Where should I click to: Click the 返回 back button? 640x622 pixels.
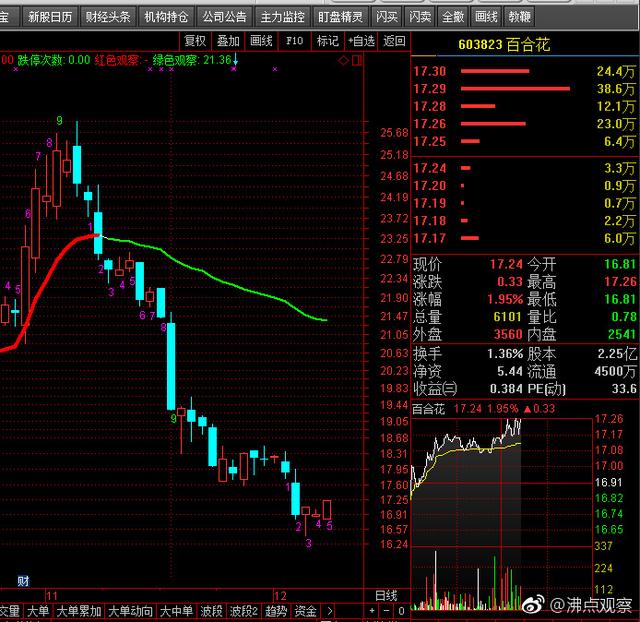point(394,41)
